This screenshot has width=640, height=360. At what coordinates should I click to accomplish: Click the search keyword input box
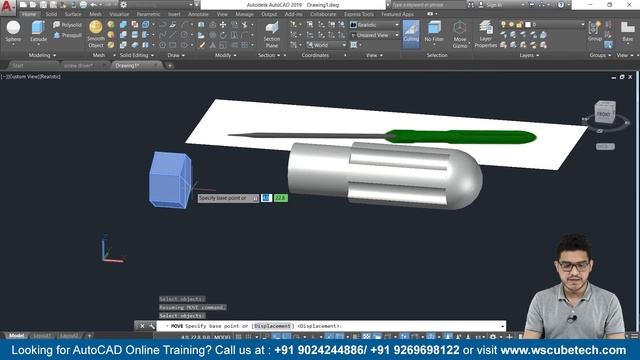pyautogui.click(x=429, y=5)
